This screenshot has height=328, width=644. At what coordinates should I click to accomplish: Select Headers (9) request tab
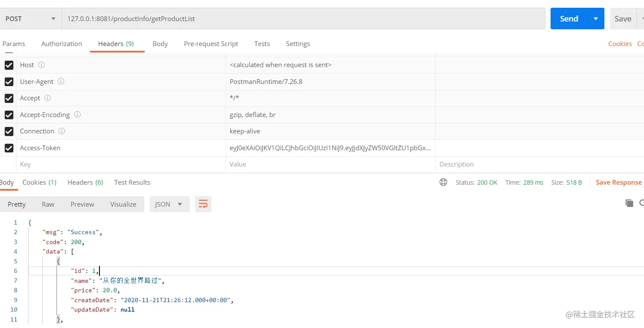pos(116,43)
